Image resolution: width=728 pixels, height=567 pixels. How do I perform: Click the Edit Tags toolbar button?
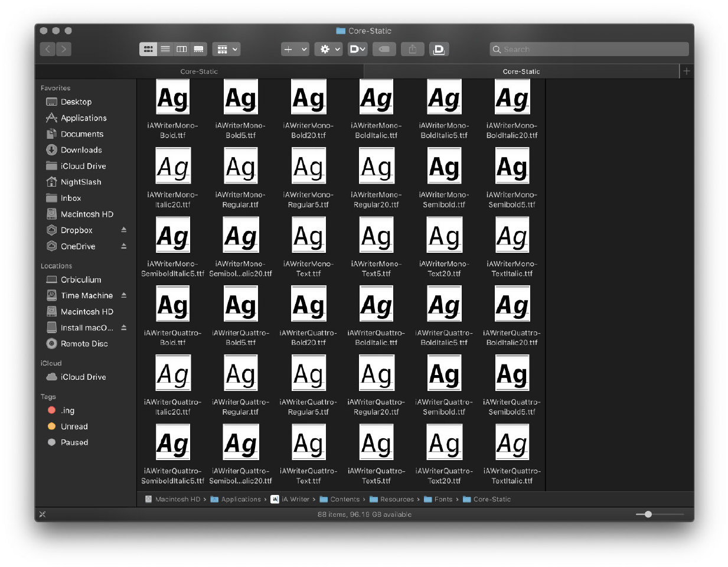(384, 49)
